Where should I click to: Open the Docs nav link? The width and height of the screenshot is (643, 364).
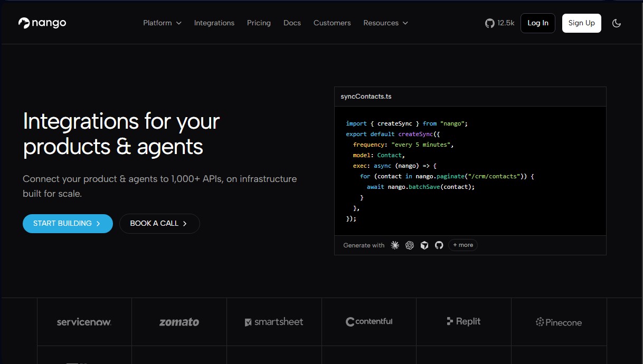(292, 23)
